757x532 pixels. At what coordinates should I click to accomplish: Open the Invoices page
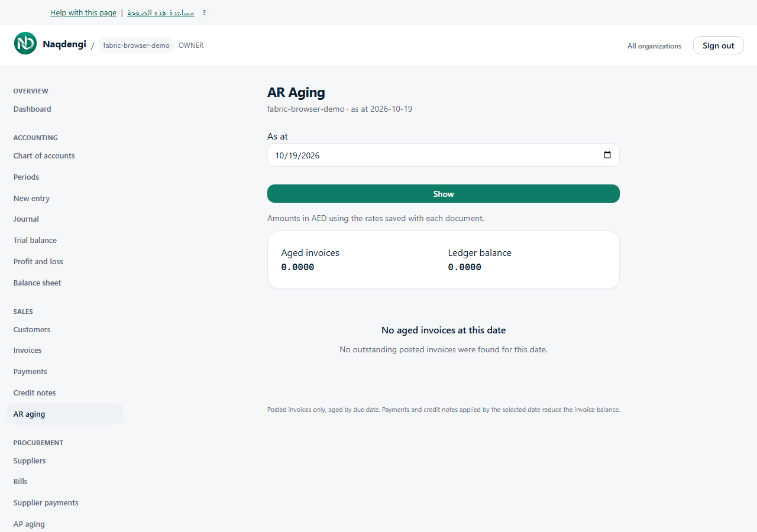pos(28,350)
